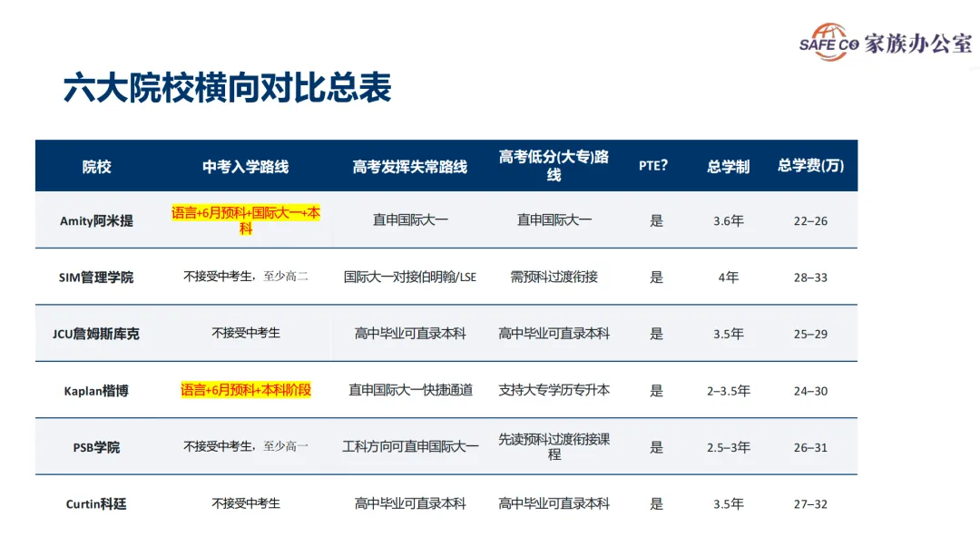The height and width of the screenshot is (536, 980).
Task: Click the 不接受中考生，至少高一 cell
Action: pyautogui.click(x=246, y=446)
